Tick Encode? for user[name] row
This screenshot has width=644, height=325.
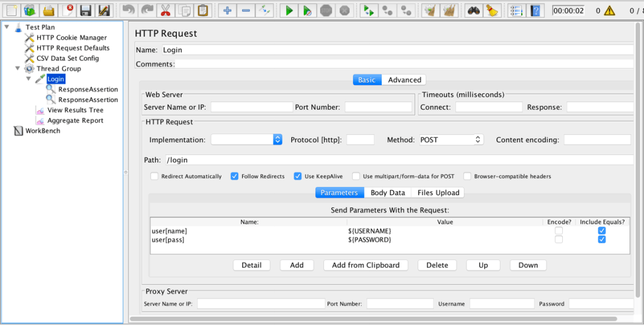(x=559, y=231)
